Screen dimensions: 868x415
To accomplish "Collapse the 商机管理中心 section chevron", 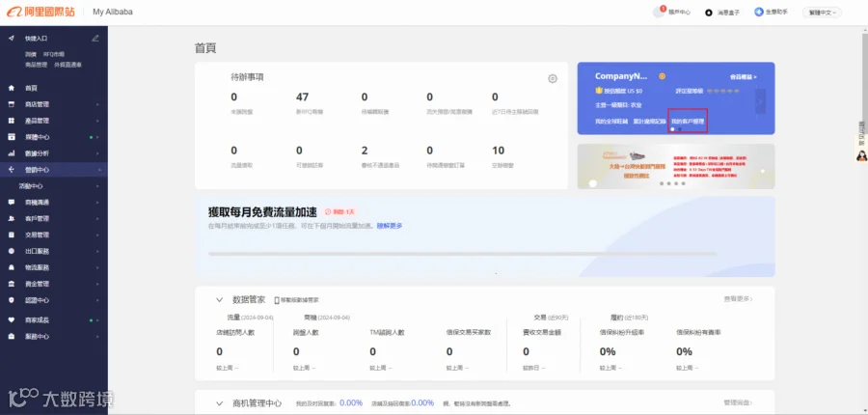I will coord(220,403).
